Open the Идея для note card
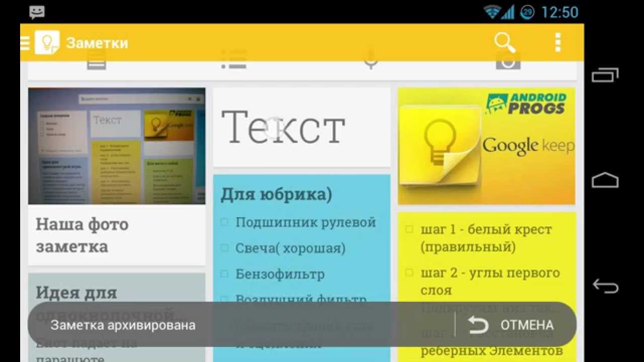 pyautogui.click(x=117, y=317)
